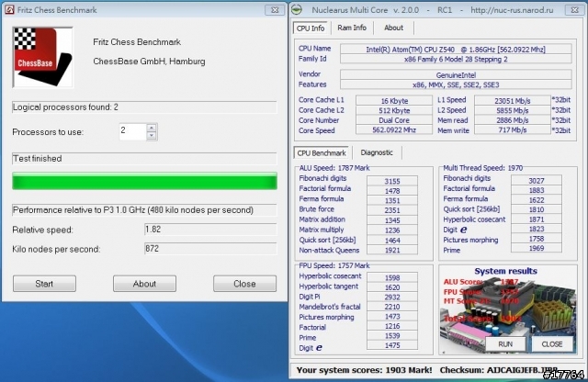Switch to the Ram Info tab
Screen dimensions: 588x382
(352, 28)
